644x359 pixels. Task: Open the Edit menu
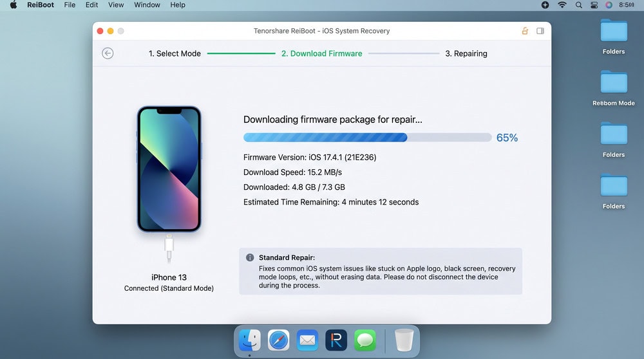point(91,5)
